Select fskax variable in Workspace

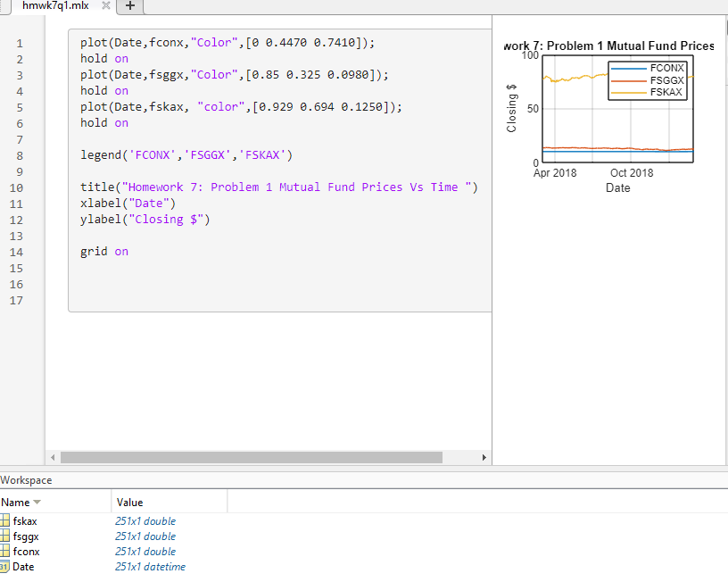25,521
